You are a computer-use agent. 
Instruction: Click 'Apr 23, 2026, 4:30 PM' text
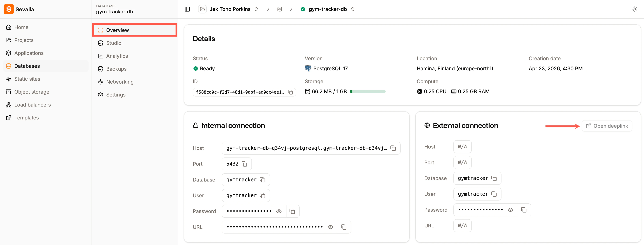point(556,69)
